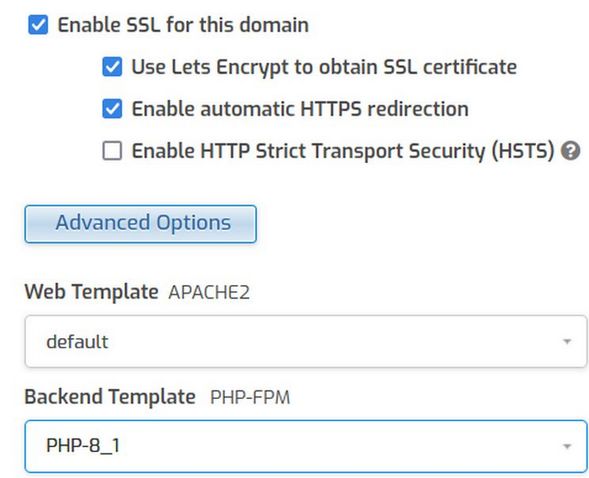Click the PHP-FPM tag next to Backend Template

tap(250, 398)
